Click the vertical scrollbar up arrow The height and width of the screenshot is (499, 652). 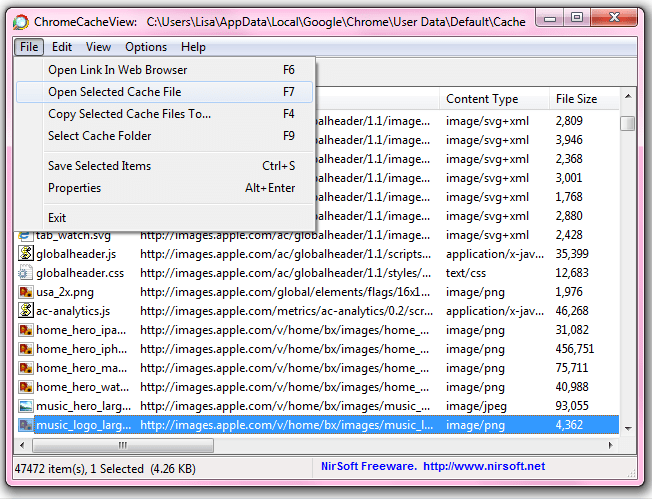tap(628, 97)
